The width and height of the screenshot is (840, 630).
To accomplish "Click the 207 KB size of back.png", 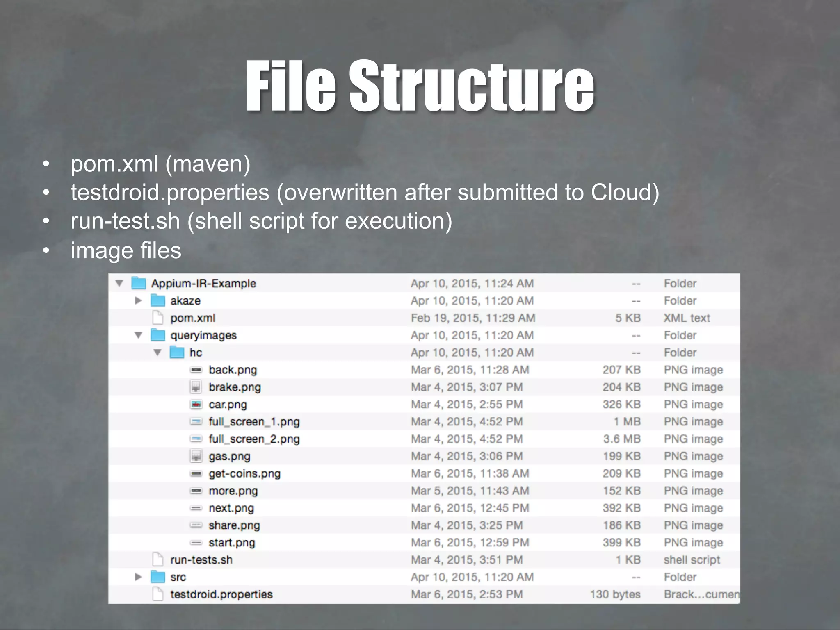I will coord(621,370).
